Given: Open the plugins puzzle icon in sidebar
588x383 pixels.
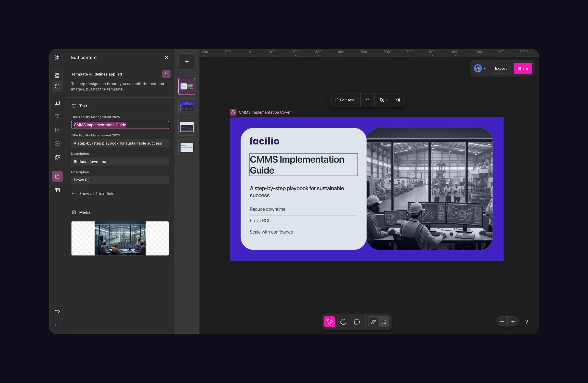Looking at the screenshot, I should 57,157.
